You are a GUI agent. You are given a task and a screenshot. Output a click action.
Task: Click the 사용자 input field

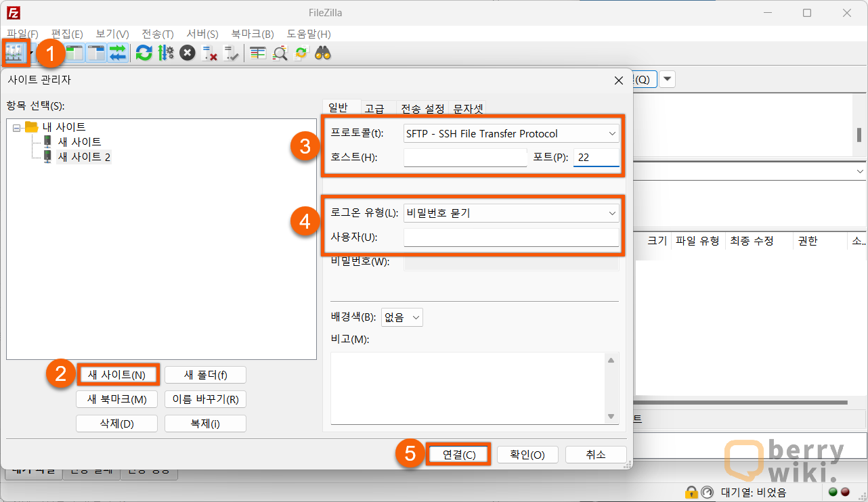point(511,237)
